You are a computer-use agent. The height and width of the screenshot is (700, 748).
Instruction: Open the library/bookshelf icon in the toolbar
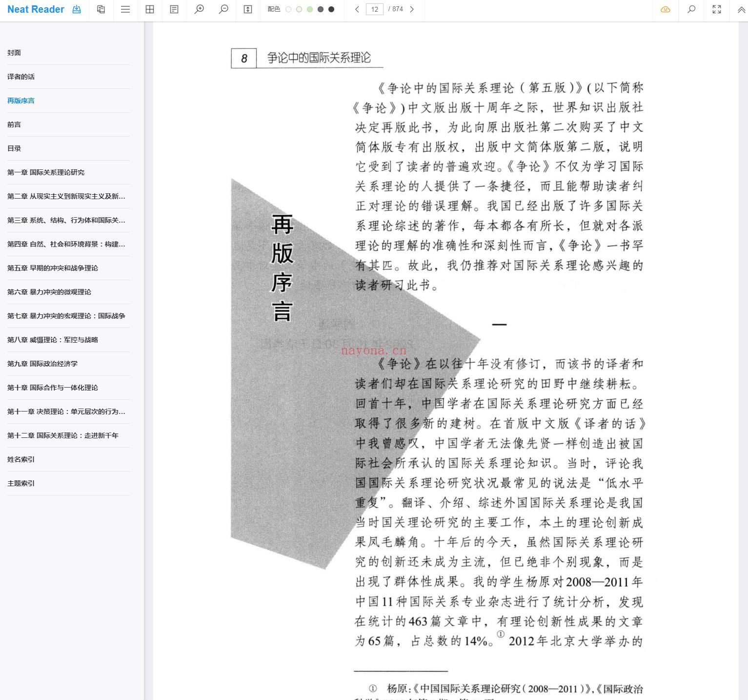coord(101,9)
